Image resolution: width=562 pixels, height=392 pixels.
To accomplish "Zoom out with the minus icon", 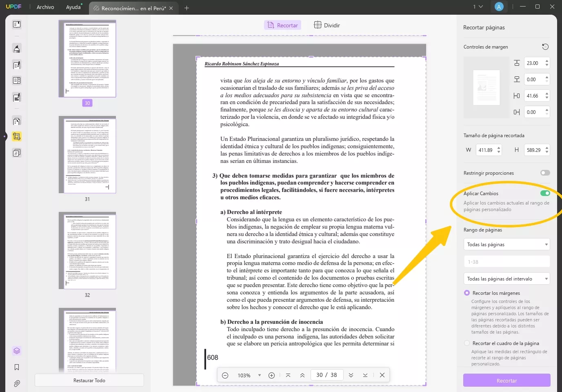I will click(x=225, y=375).
